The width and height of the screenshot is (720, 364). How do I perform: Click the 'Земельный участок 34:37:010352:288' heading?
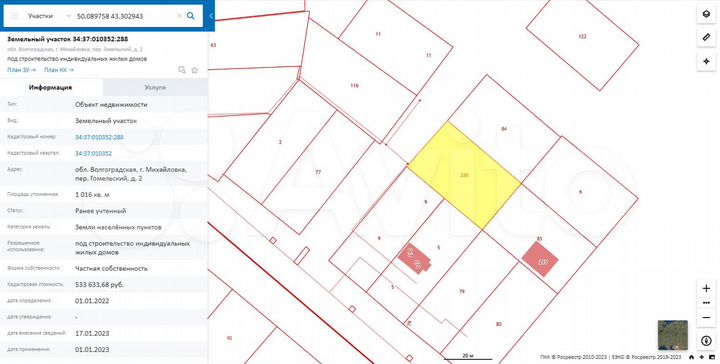pyautogui.click(x=68, y=39)
